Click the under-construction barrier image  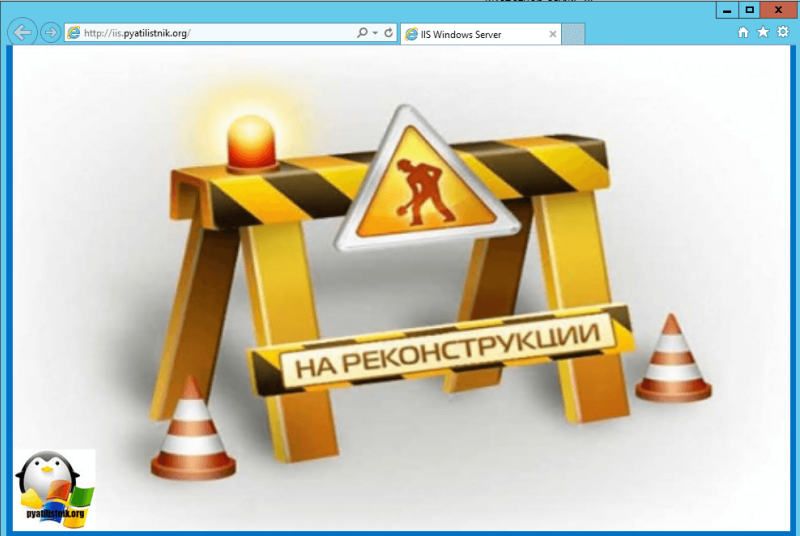coord(401,288)
